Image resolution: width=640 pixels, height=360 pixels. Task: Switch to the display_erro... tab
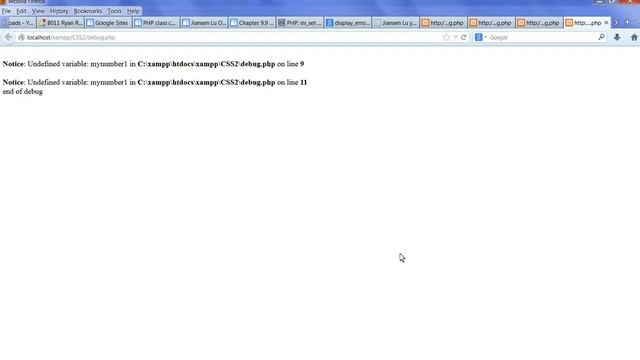tap(348, 23)
